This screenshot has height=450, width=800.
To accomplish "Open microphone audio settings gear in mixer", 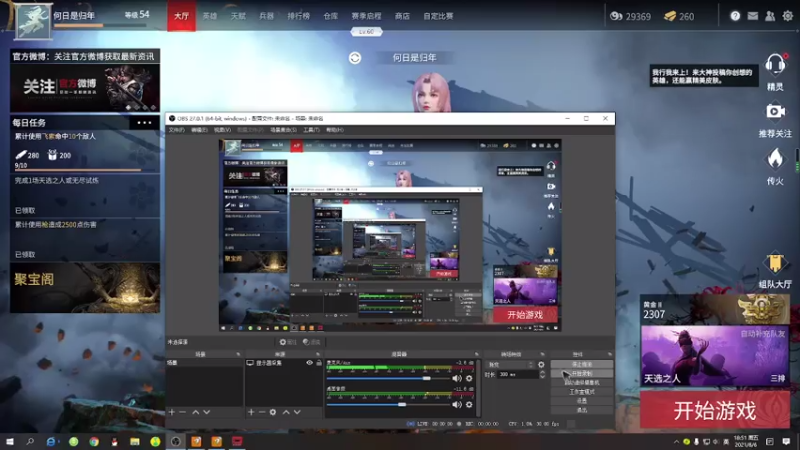I will [x=469, y=378].
